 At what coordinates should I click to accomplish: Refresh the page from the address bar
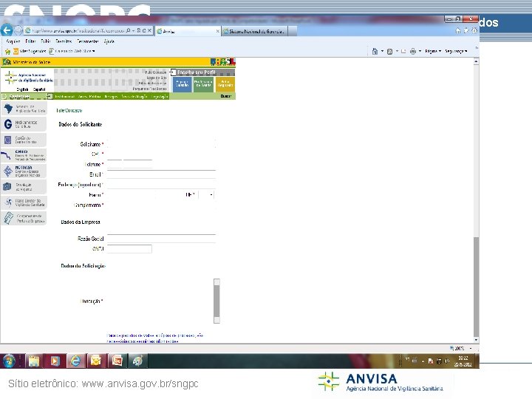coord(144,30)
